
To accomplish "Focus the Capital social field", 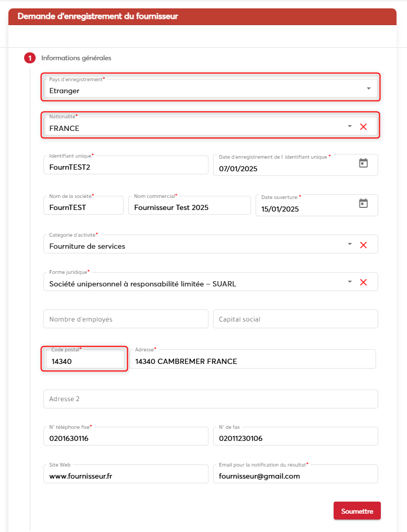I will click(295, 319).
